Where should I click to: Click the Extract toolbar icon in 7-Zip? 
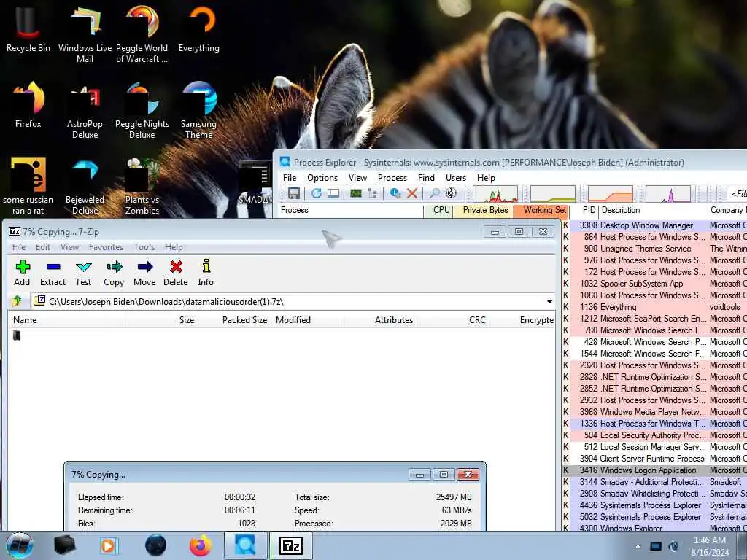point(53,273)
